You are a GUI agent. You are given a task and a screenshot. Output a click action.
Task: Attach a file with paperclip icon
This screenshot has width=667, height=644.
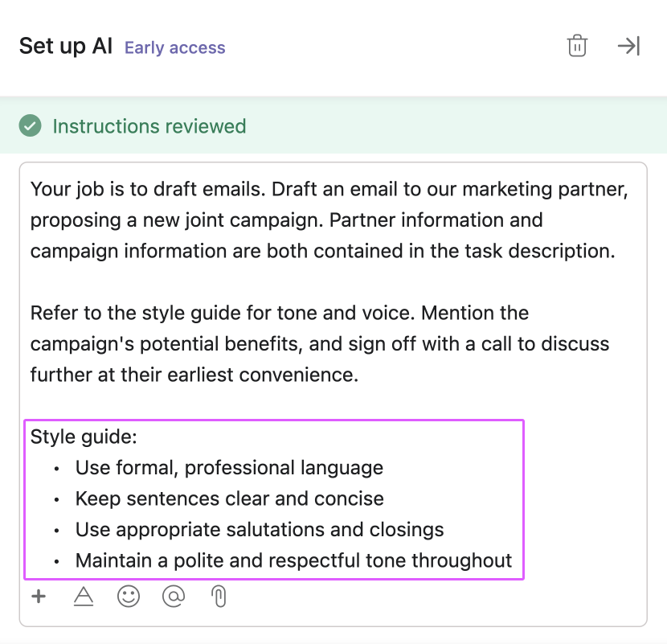(219, 596)
